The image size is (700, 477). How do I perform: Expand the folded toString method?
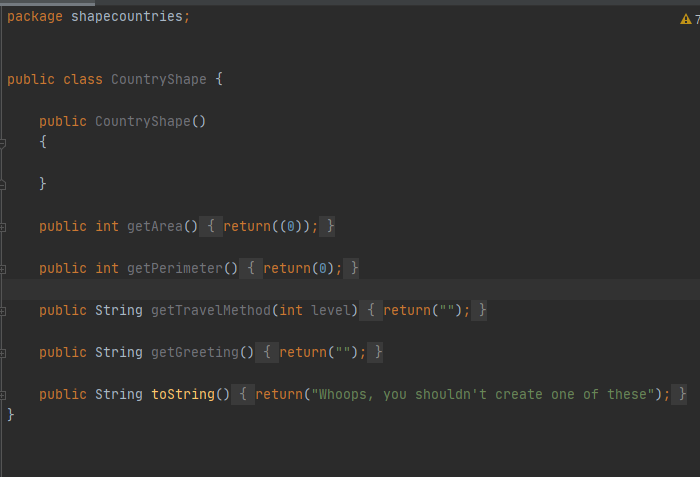(3, 395)
